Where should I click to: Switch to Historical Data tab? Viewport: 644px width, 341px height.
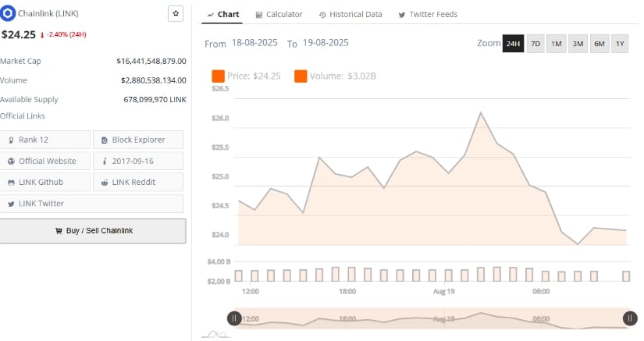point(350,14)
